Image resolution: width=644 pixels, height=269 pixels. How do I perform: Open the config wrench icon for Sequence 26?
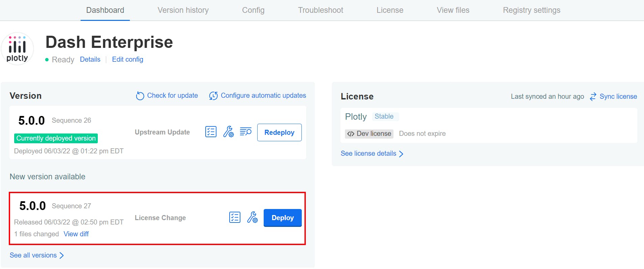tap(228, 132)
